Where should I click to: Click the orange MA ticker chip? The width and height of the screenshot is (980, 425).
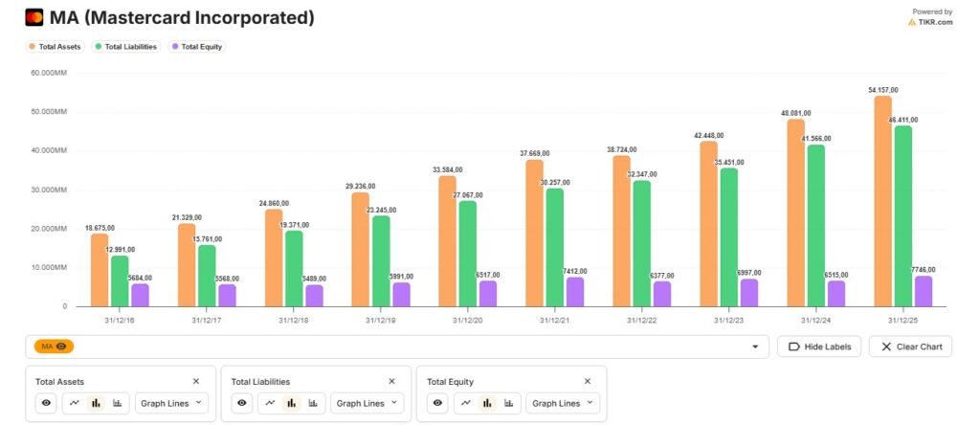pos(54,347)
